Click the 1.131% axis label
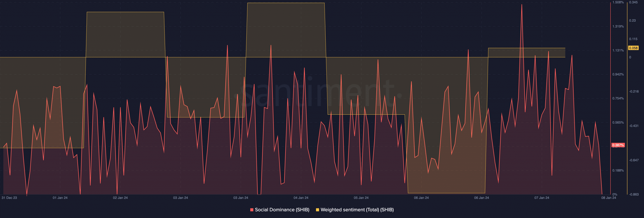The width and height of the screenshot is (644, 218). [618, 51]
